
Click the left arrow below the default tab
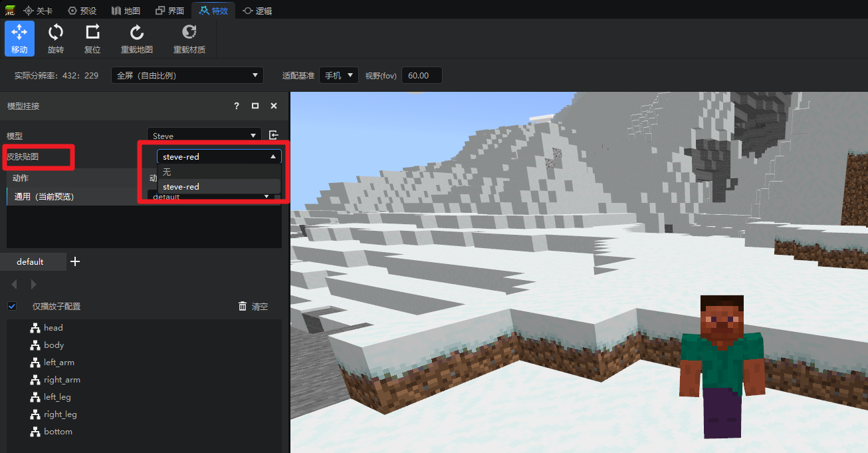pyautogui.click(x=14, y=285)
